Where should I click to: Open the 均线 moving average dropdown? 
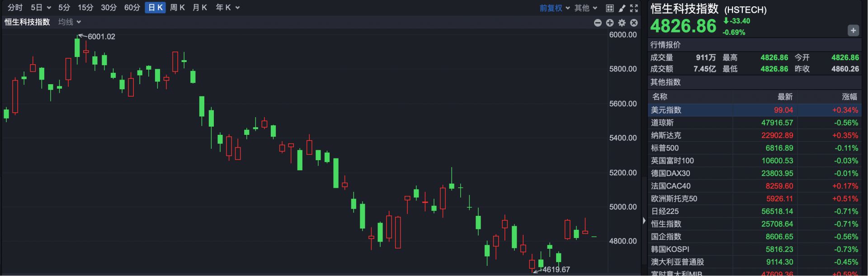[x=67, y=22]
